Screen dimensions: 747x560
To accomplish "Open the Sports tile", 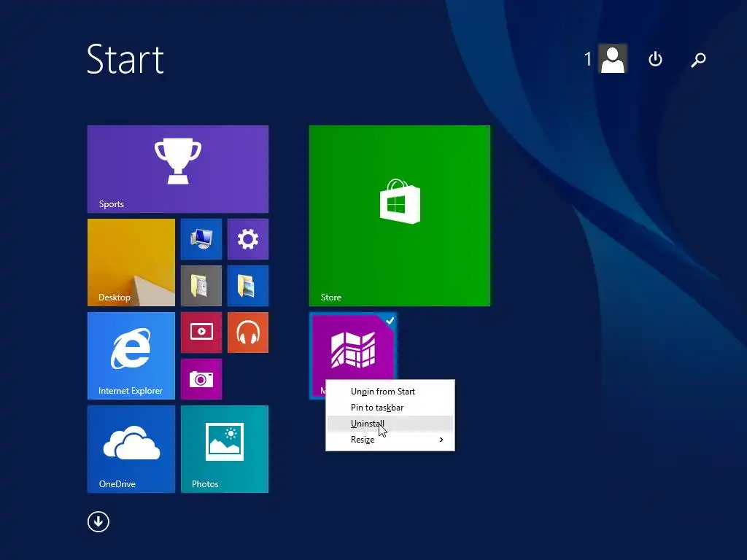I will [178, 169].
